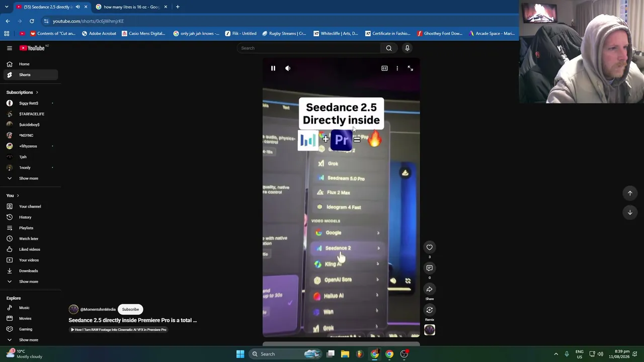Expand the Subscriptions section
Screen dimensions: 644x362
(22, 93)
